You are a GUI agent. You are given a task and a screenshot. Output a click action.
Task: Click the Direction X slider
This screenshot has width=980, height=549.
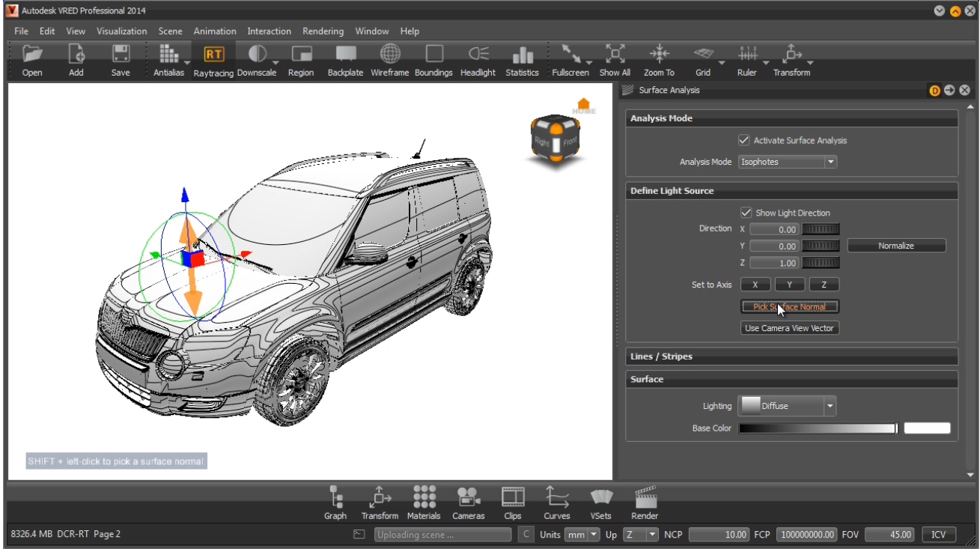tap(821, 229)
